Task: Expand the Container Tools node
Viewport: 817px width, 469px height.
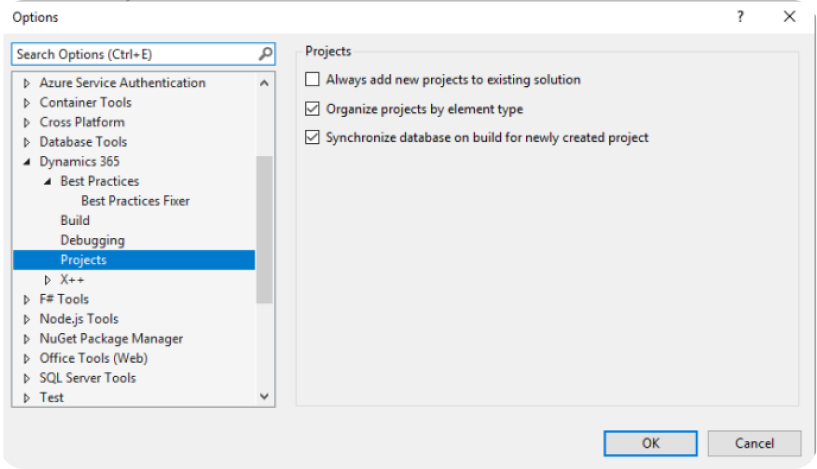Action: [27, 103]
